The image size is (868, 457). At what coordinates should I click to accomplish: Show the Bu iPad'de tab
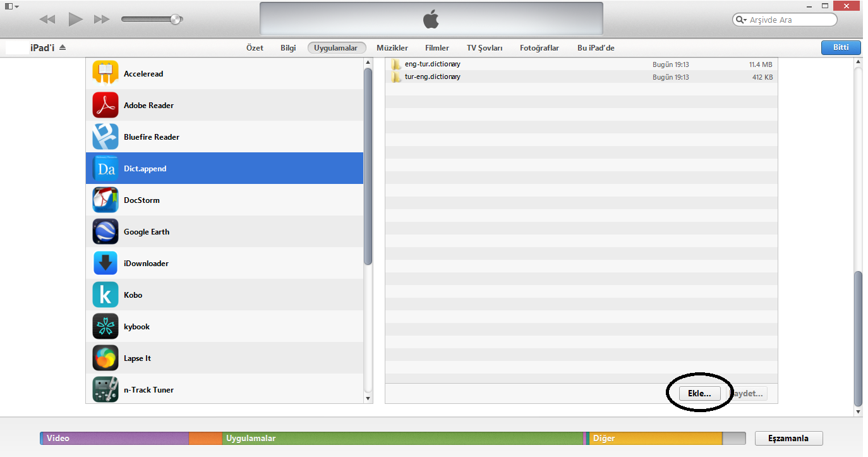596,48
